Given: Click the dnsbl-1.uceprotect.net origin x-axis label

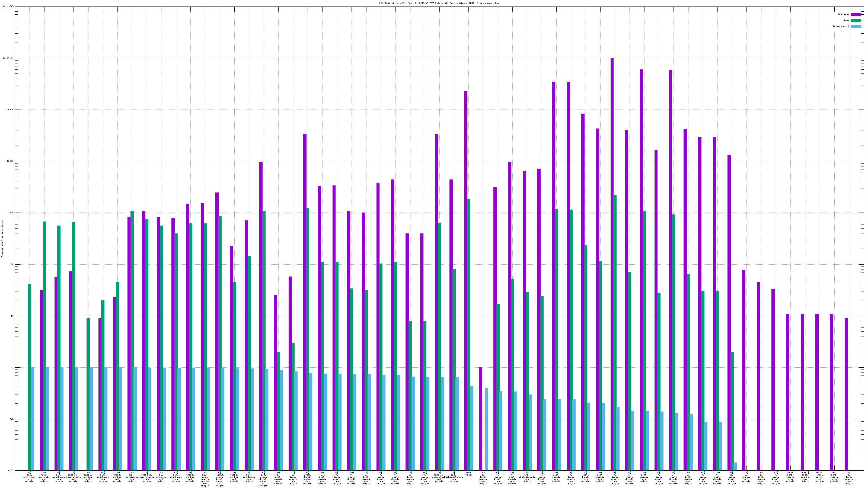Looking at the screenshot, I should tap(74, 477).
